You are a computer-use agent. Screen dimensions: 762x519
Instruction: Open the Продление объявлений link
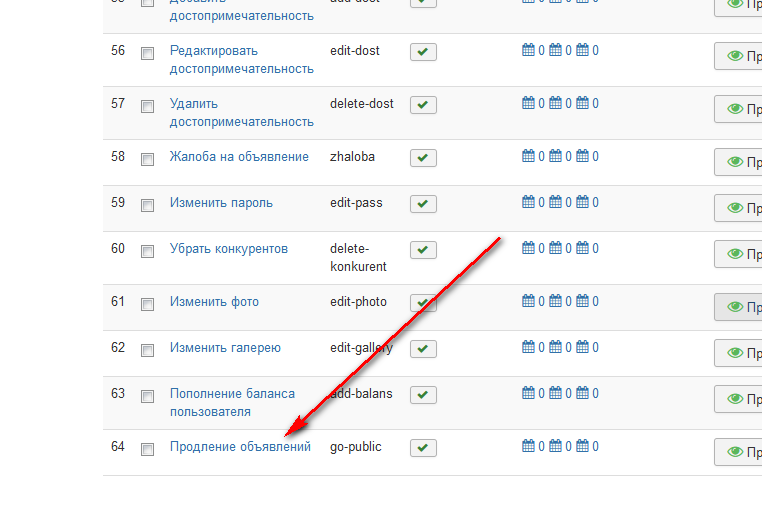[240, 447]
